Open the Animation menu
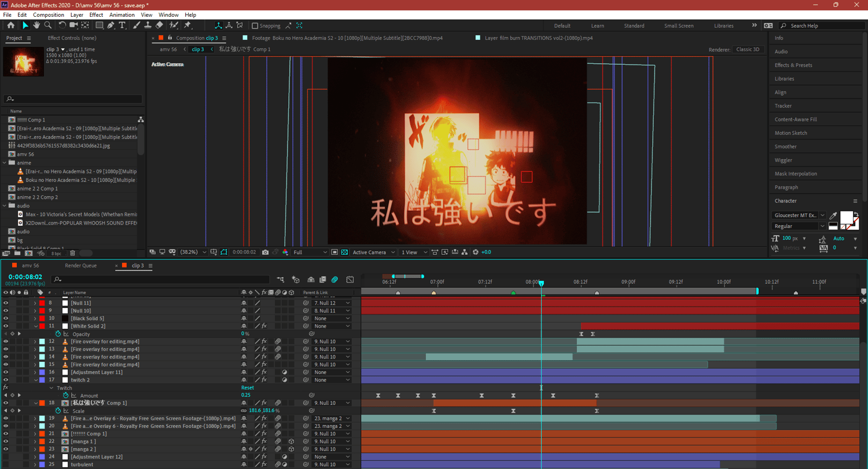The image size is (868, 469). (122, 14)
